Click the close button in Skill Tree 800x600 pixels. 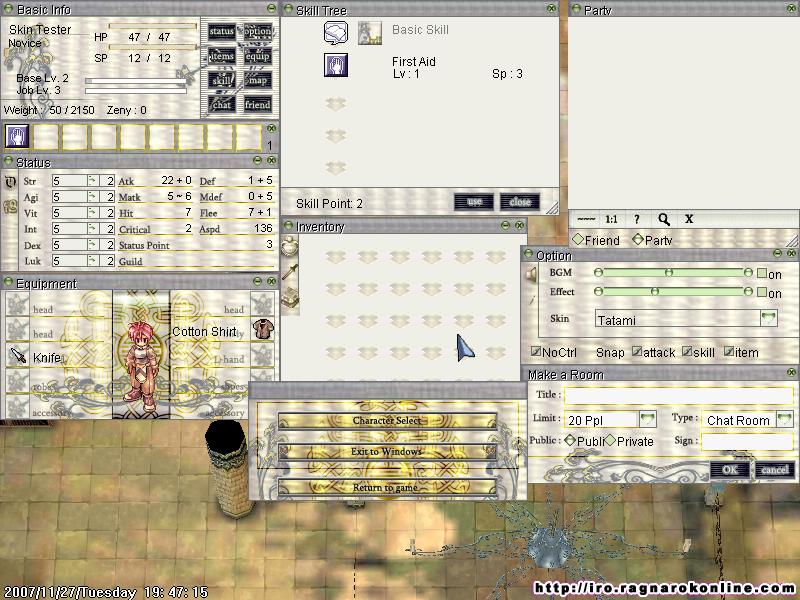pos(520,202)
